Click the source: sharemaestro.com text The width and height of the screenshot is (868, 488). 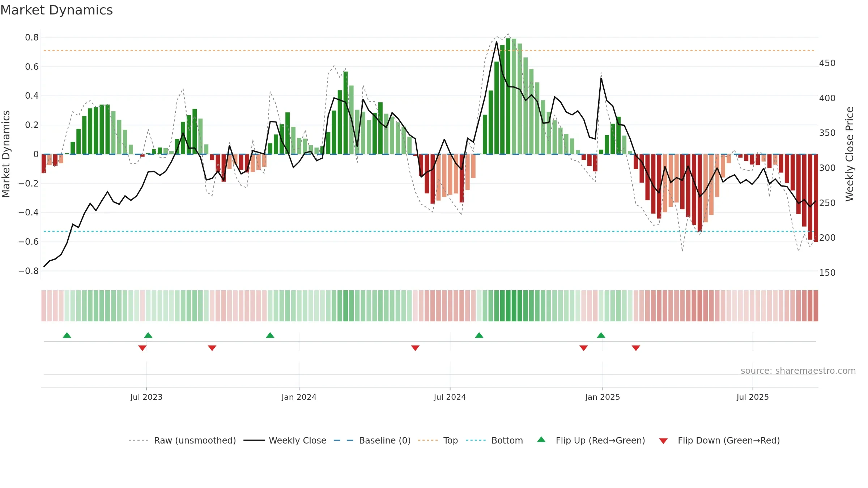(x=798, y=371)
